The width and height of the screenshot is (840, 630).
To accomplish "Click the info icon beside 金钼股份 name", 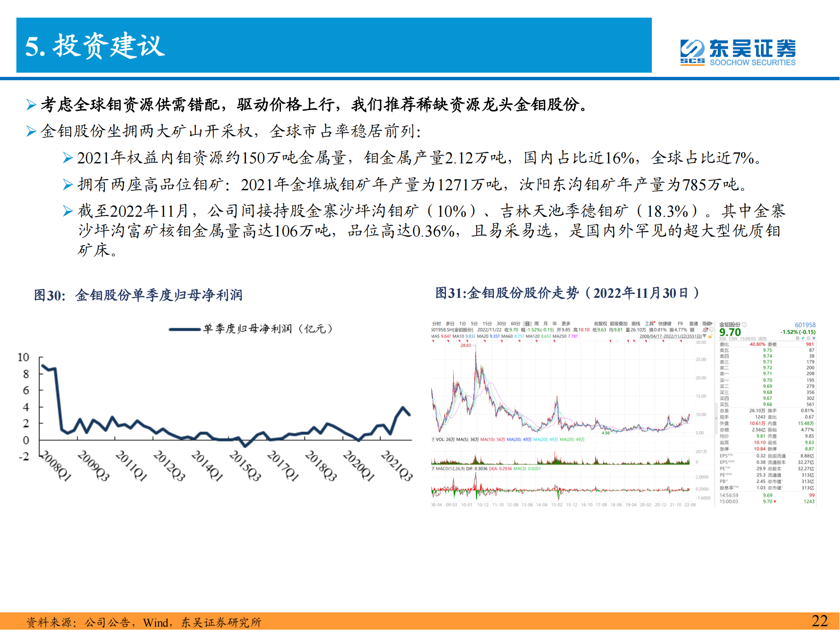I will 744,324.
